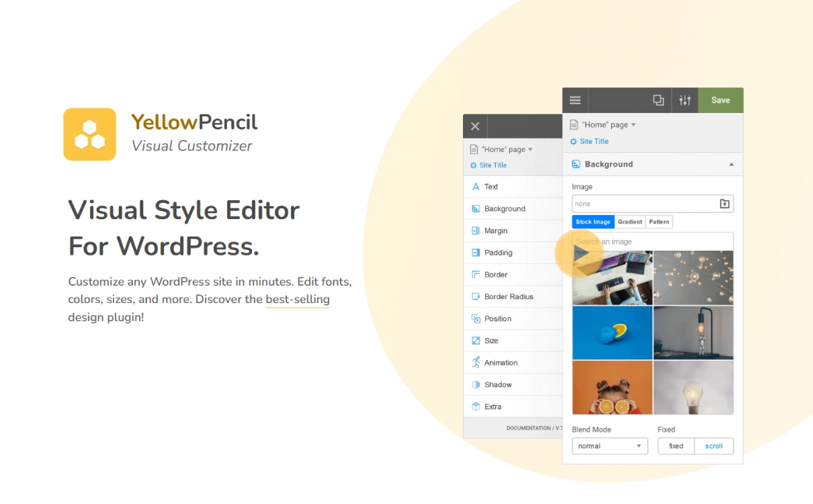Select the hanging light bulbs stock image
Viewport: 813px width, 504px height.
[x=693, y=278]
